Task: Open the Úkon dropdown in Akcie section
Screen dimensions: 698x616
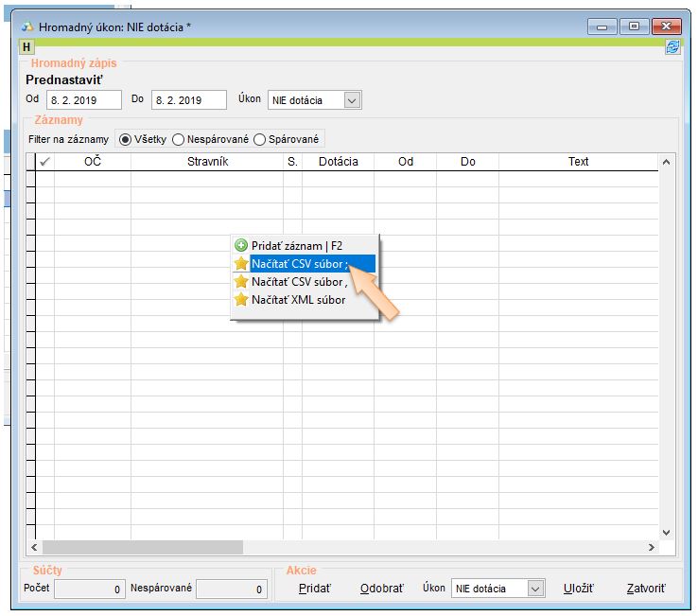Action: (535, 589)
